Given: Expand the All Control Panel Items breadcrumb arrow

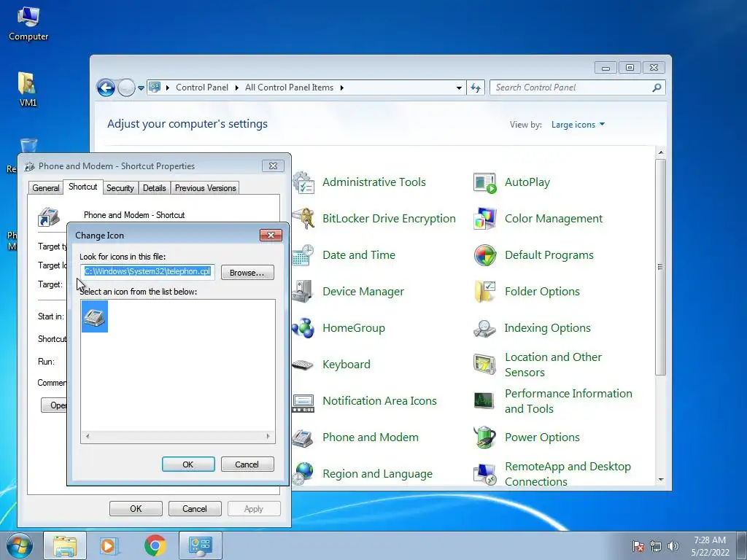Looking at the screenshot, I should (342, 87).
